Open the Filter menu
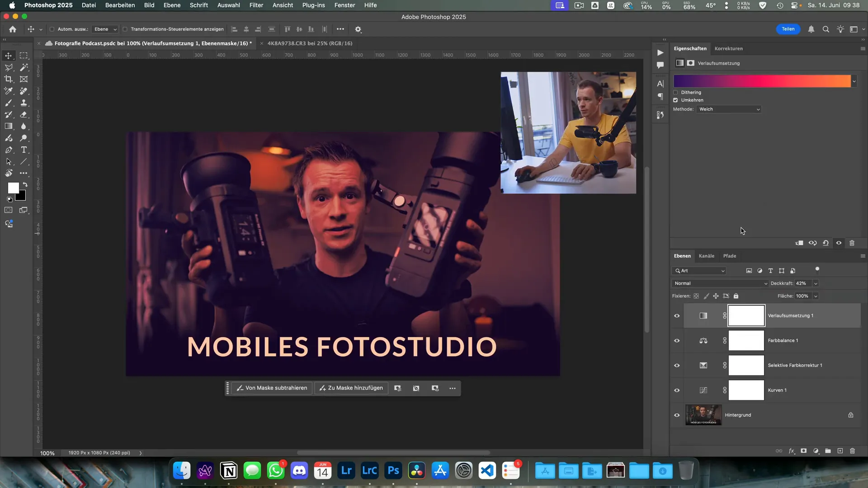 (x=256, y=5)
